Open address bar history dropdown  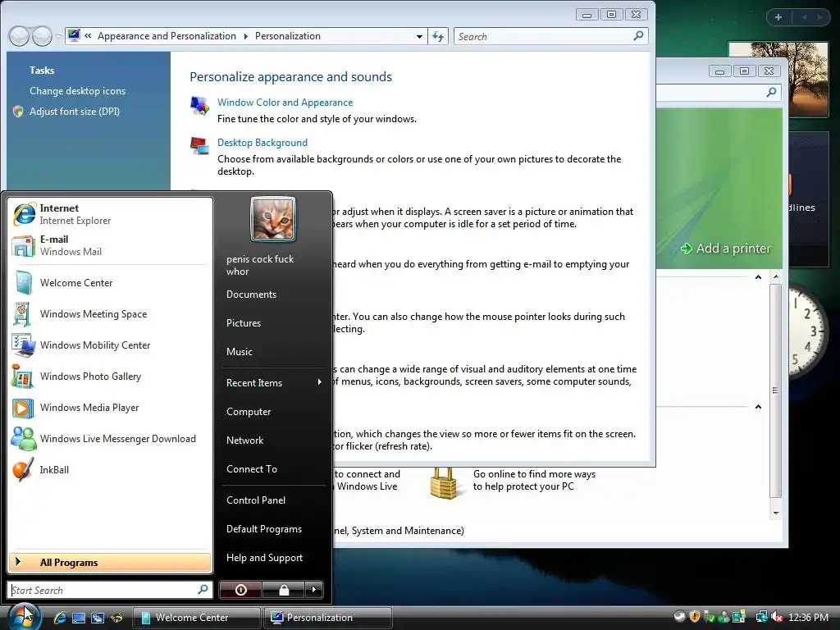point(419,36)
